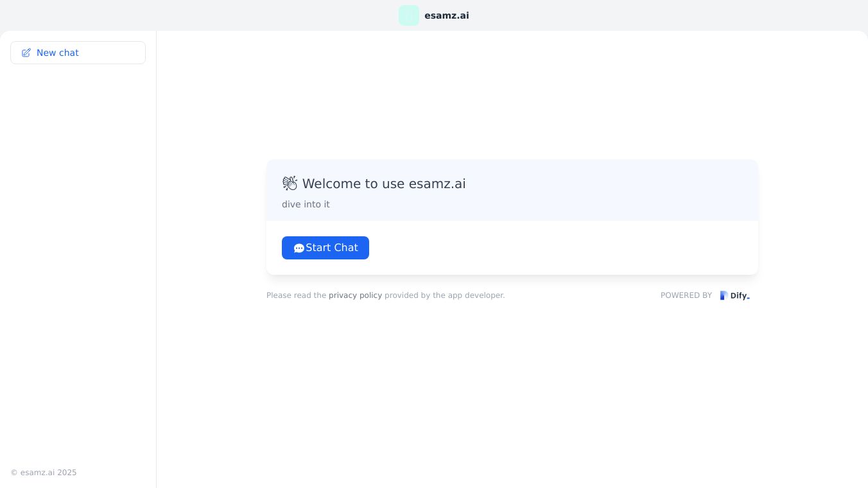Click the esamz.ai title in top bar

pyautogui.click(x=446, y=15)
